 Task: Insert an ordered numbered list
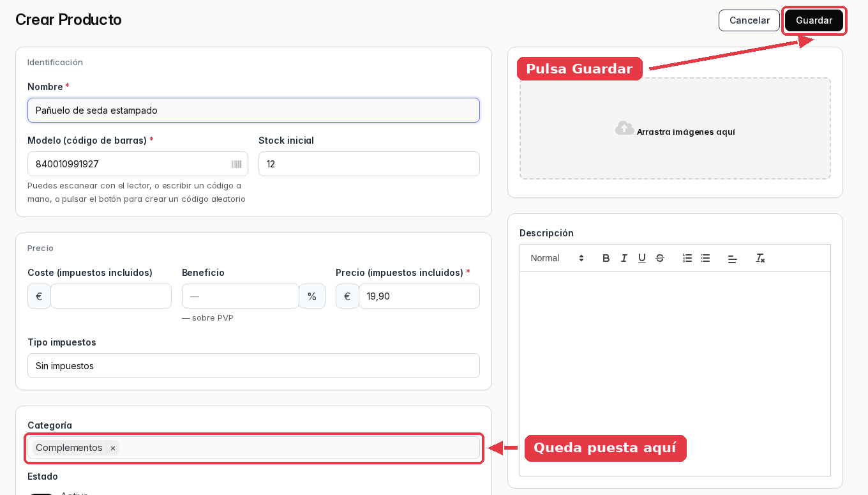pos(687,258)
